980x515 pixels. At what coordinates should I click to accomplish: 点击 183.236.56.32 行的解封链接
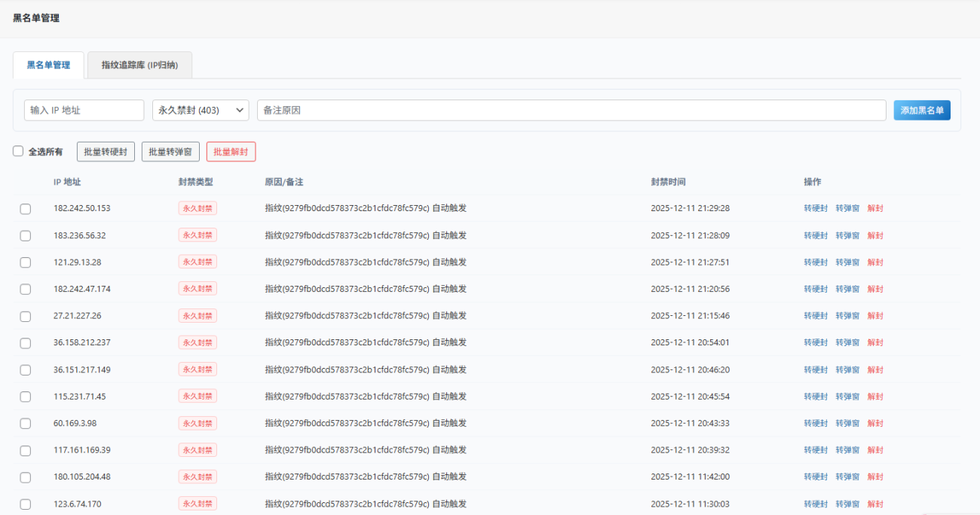pos(874,235)
